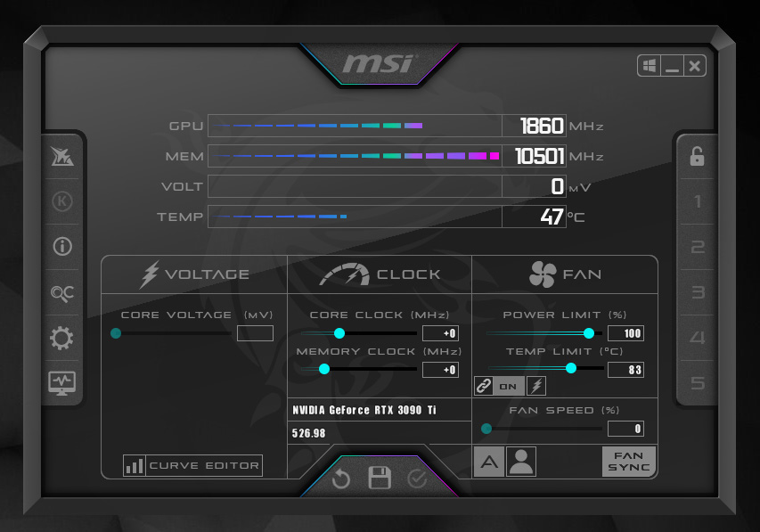Click the Voltage lightning bolt header icon
The width and height of the screenshot is (760, 532).
[x=150, y=274]
